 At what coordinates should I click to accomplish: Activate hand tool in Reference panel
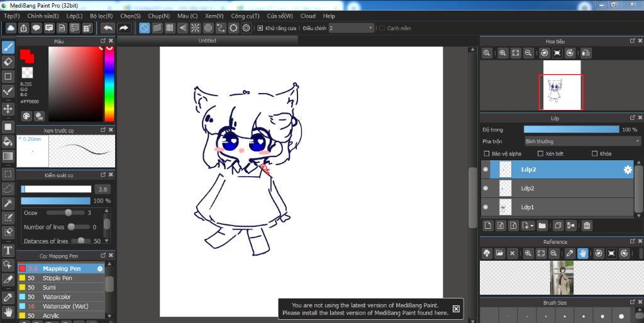coord(582,253)
